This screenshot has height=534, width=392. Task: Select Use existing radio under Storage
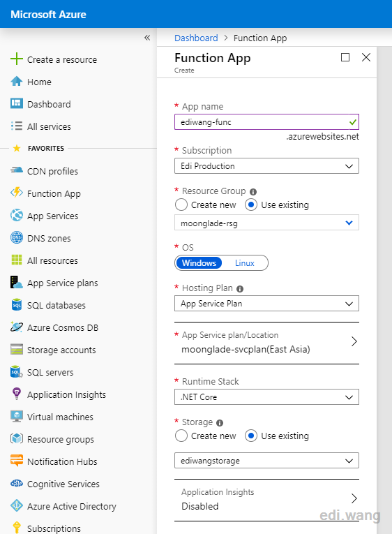click(x=251, y=436)
